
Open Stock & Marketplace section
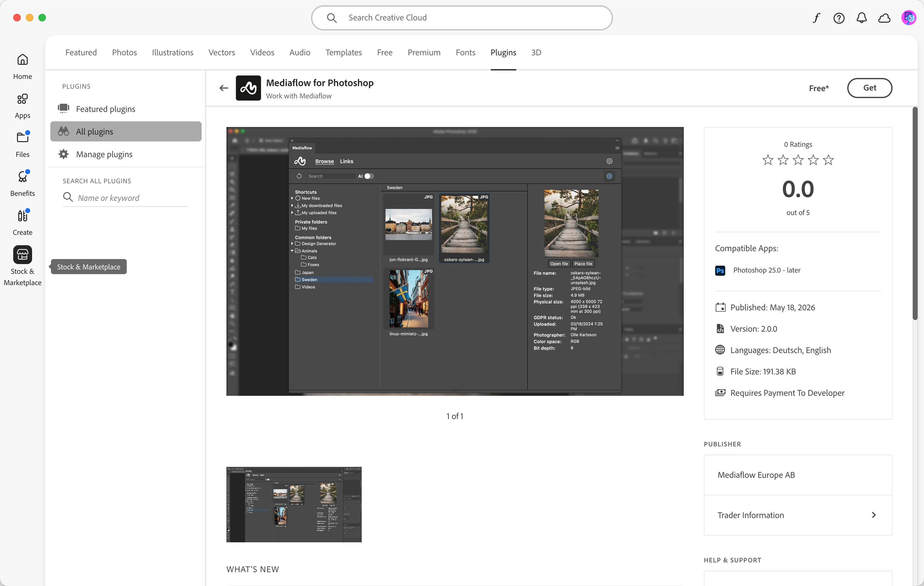pos(22,266)
